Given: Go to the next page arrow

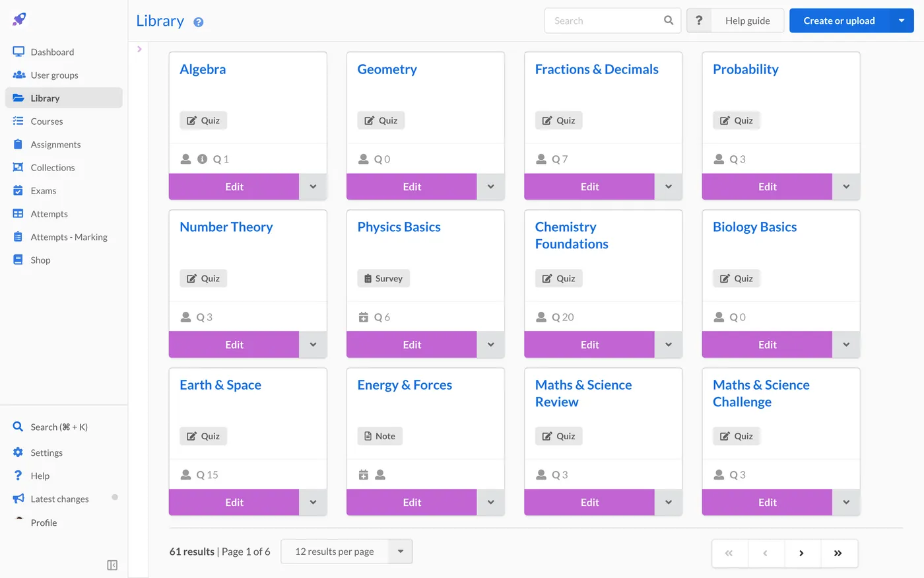Looking at the screenshot, I should pyautogui.click(x=802, y=554).
